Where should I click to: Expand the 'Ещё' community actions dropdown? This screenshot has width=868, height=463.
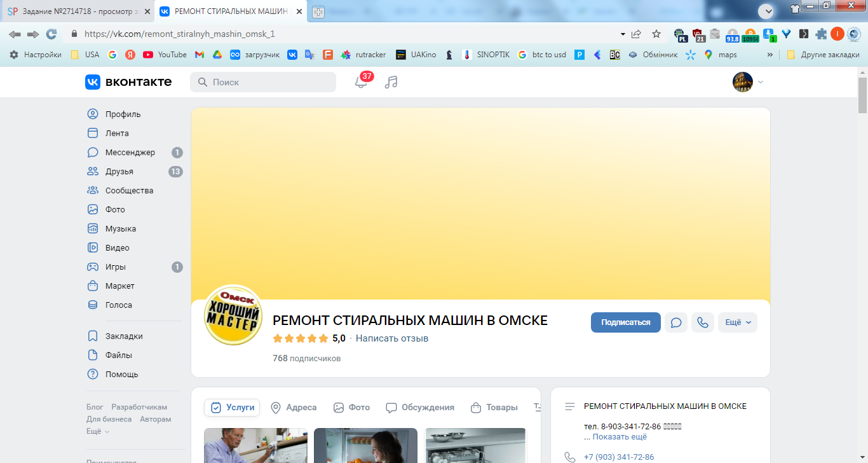738,322
